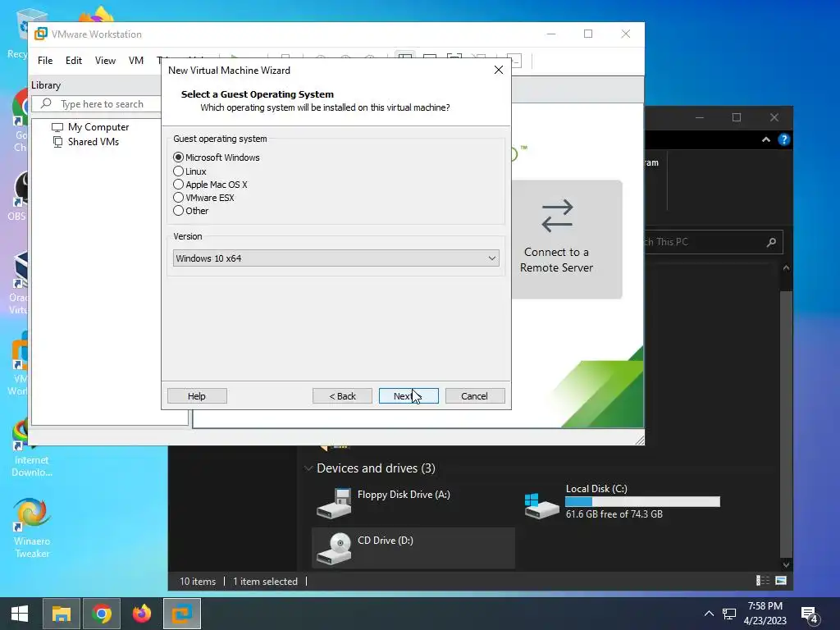This screenshot has width=840, height=630.
Task: Go back with the < Back button
Action: click(x=342, y=396)
